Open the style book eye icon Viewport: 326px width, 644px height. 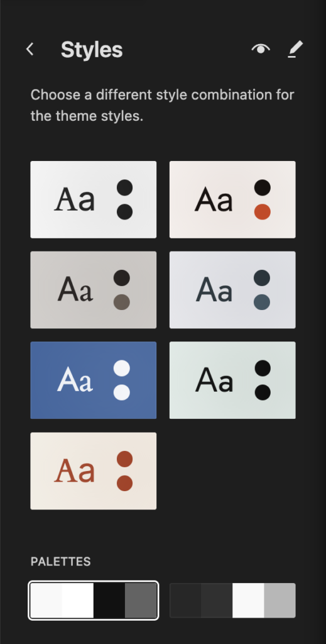tap(261, 49)
